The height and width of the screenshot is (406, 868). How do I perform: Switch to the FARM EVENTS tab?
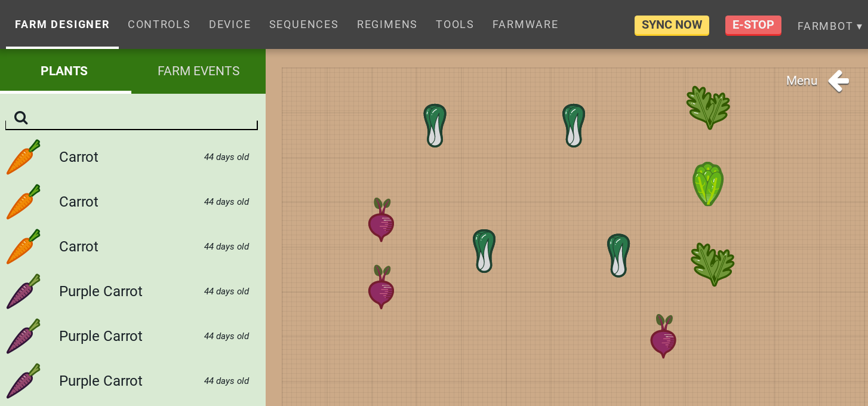198,70
